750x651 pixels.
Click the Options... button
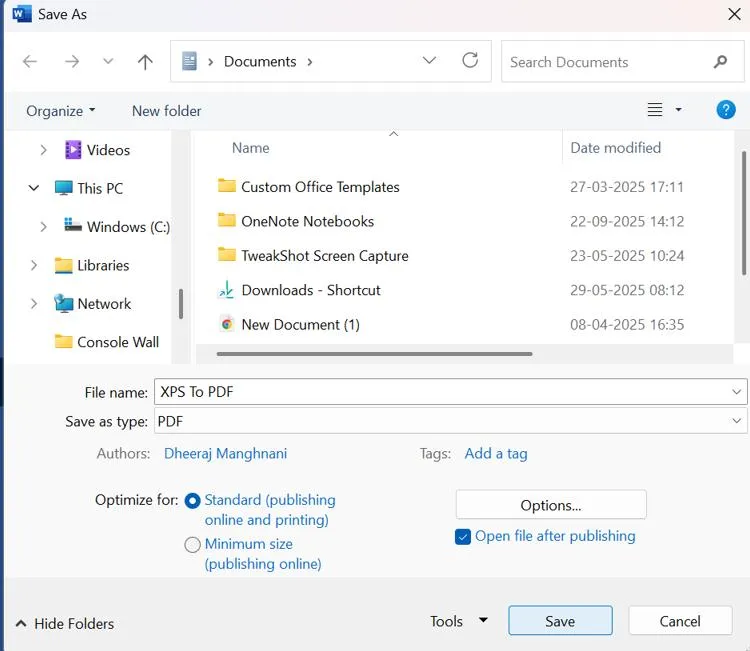coord(551,505)
